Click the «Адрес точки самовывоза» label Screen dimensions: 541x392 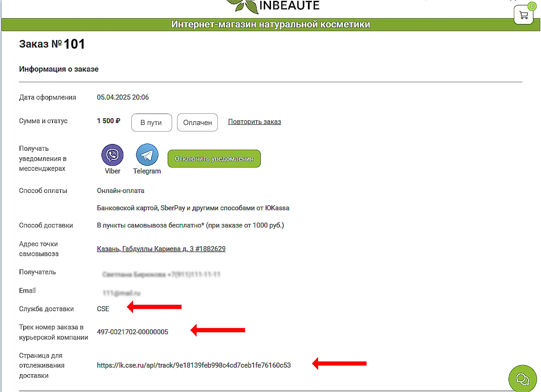point(39,249)
